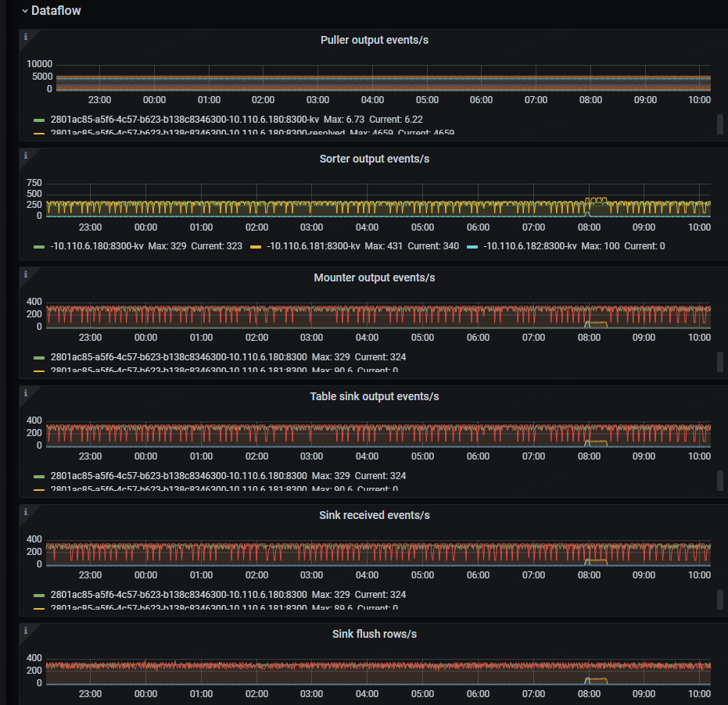Click info icon on Sink flush rows panel
This screenshot has height=705, width=728.
(x=26, y=631)
